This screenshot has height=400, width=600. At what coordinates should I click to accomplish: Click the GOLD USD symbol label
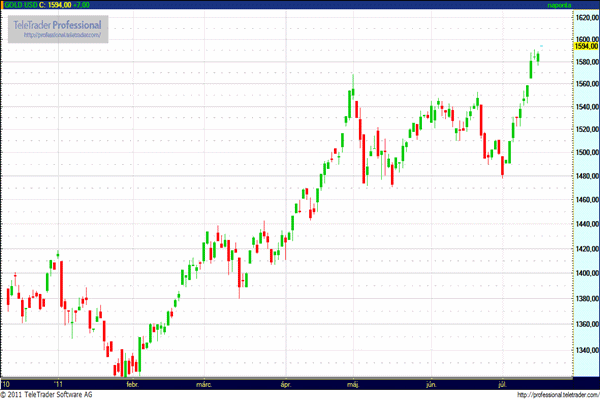point(19,5)
